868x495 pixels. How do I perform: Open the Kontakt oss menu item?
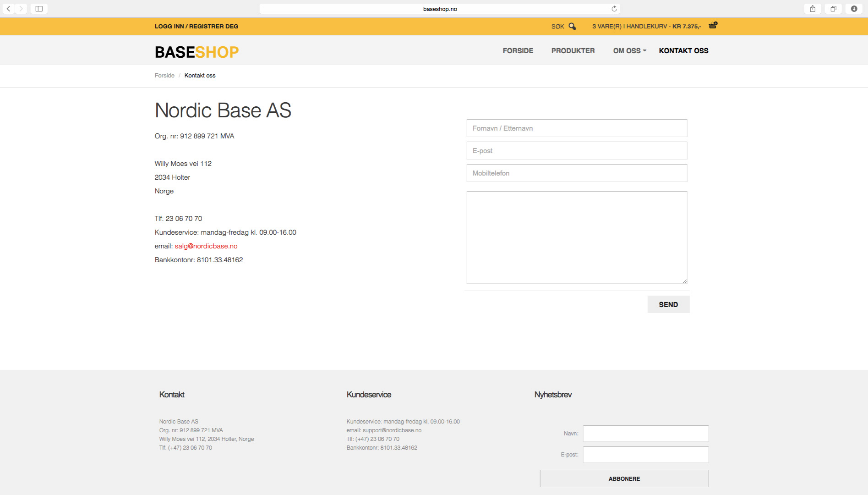click(x=683, y=51)
